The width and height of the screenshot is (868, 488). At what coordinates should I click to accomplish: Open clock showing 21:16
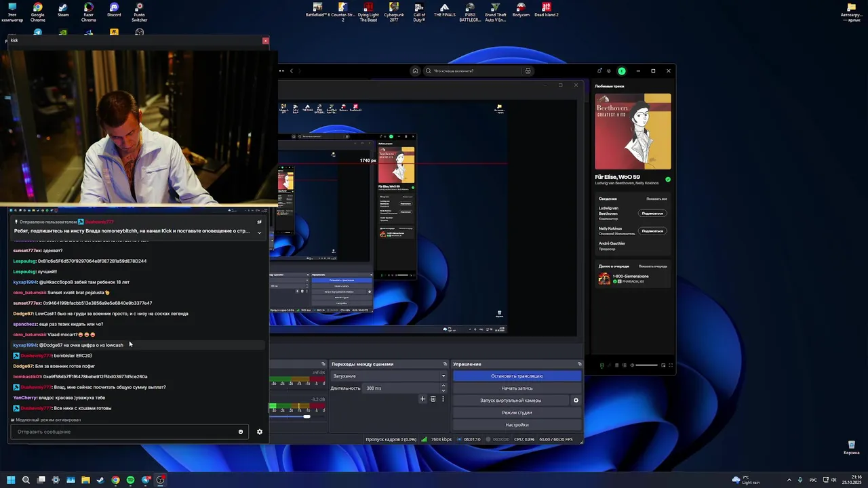[x=851, y=480]
